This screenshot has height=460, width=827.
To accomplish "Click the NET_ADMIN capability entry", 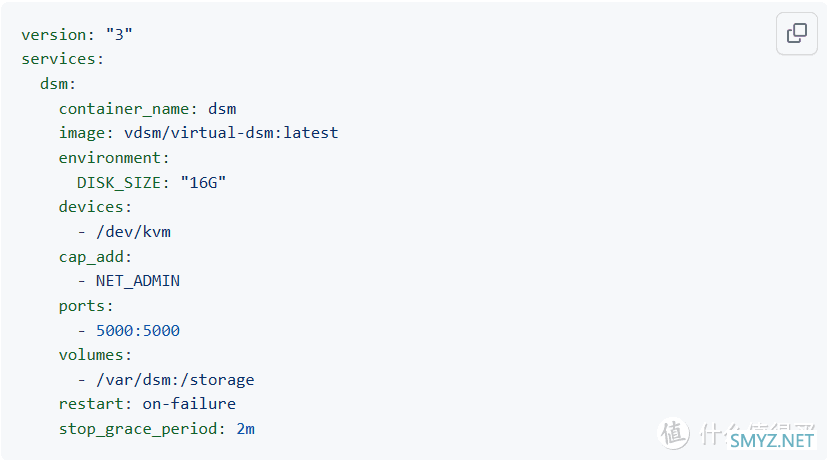I will [x=138, y=281].
